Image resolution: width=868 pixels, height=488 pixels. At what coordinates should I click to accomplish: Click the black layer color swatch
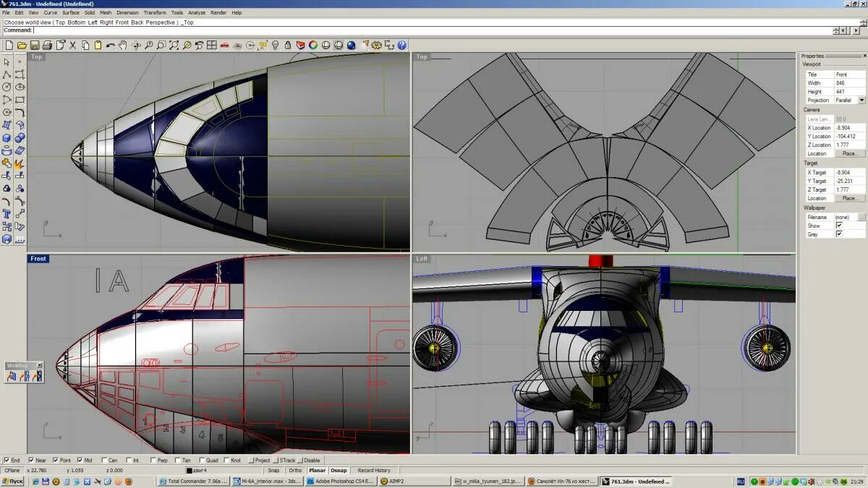190,471
